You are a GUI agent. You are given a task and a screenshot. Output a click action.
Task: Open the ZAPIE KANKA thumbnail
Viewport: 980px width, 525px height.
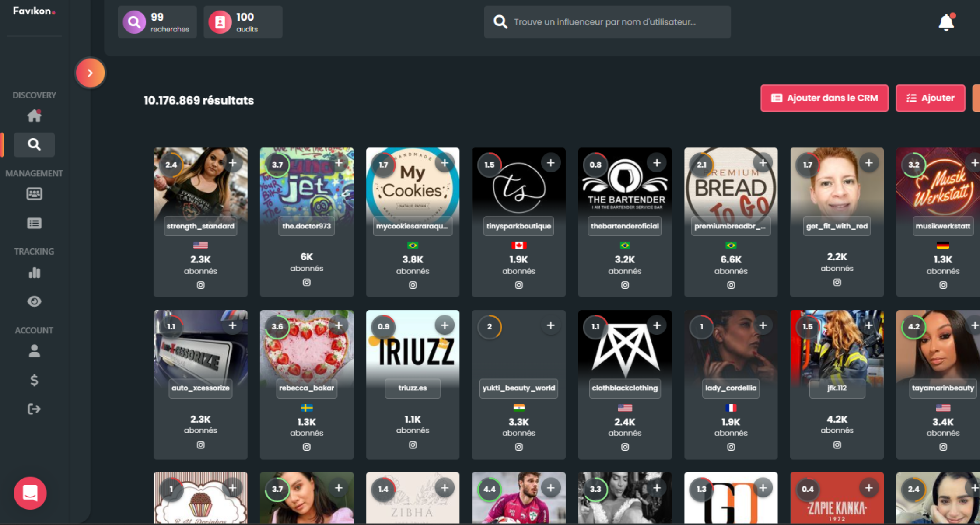(837, 499)
